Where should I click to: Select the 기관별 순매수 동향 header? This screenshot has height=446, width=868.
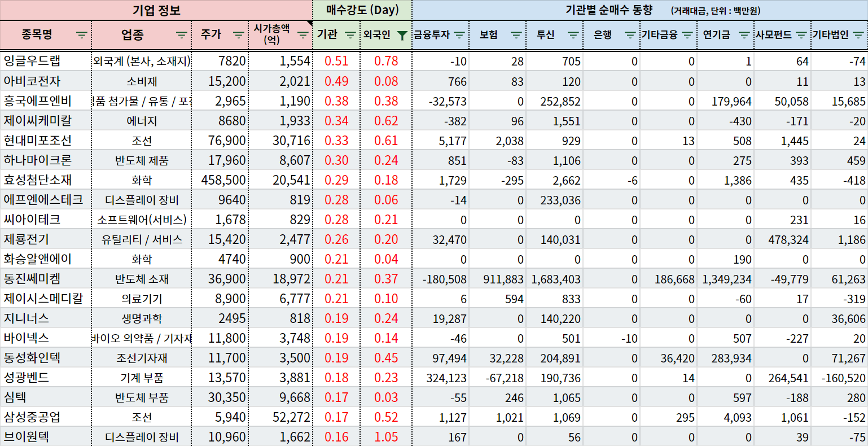[640, 10]
